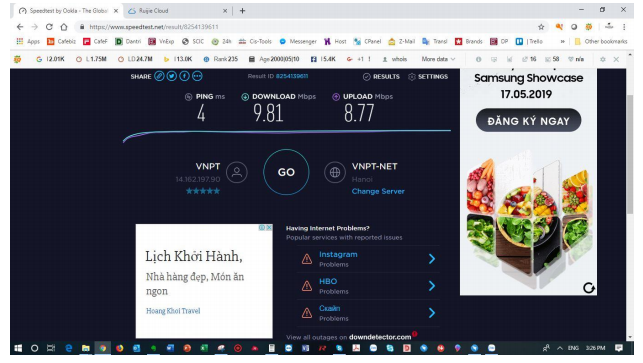Open Result ID 8254139611 link
This screenshot has height=363, width=643.
(292, 76)
